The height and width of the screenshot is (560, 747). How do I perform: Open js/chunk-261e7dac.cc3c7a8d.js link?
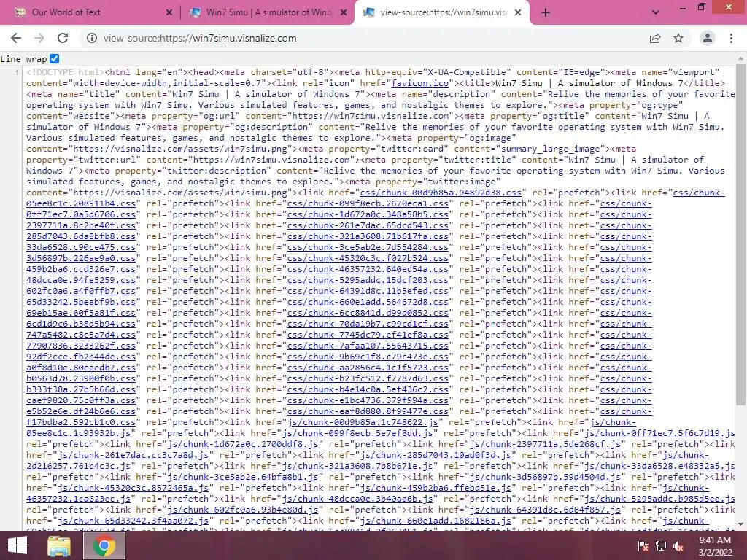[x=133, y=455]
